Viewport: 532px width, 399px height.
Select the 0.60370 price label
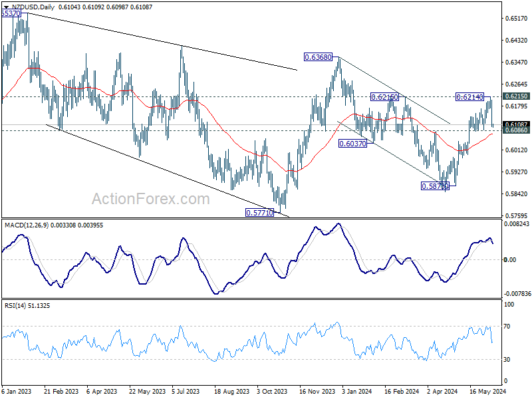pyautogui.click(x=353, y=144)
